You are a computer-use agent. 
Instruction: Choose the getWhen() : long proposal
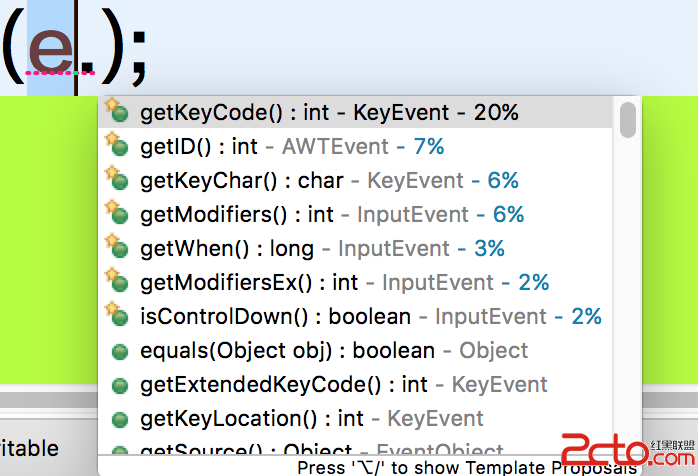[355, 248]
